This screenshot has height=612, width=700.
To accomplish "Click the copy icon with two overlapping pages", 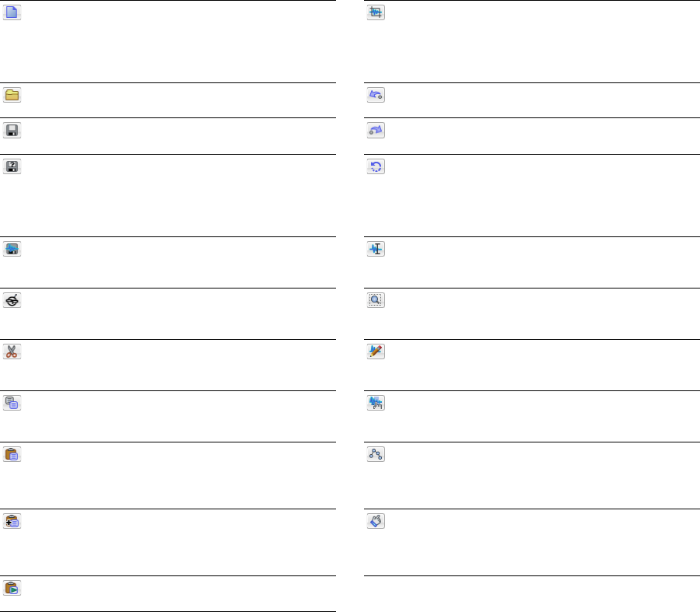I will click(x=12, y=403).
